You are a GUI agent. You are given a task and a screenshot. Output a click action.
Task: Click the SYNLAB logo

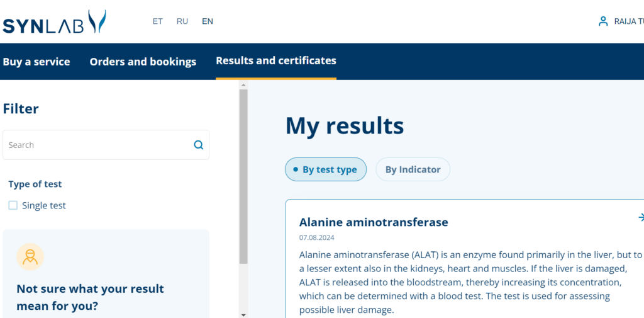tap(54, 22)
